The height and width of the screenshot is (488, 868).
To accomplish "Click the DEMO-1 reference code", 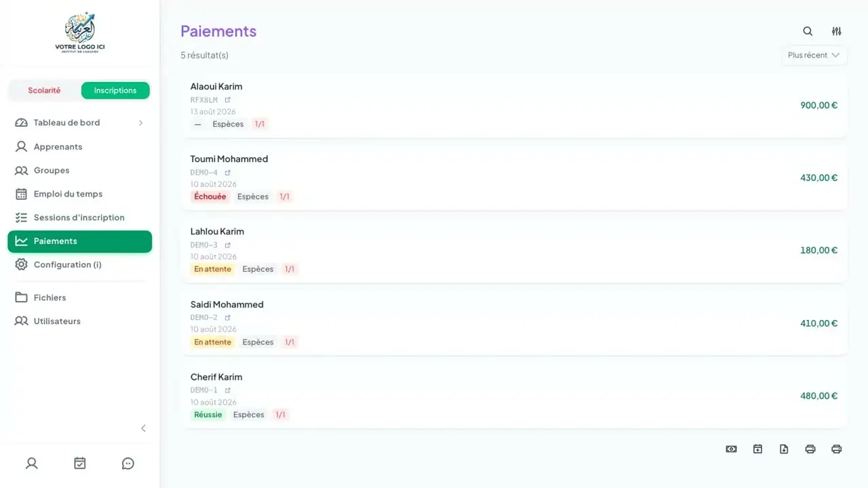I will (204, 390).
